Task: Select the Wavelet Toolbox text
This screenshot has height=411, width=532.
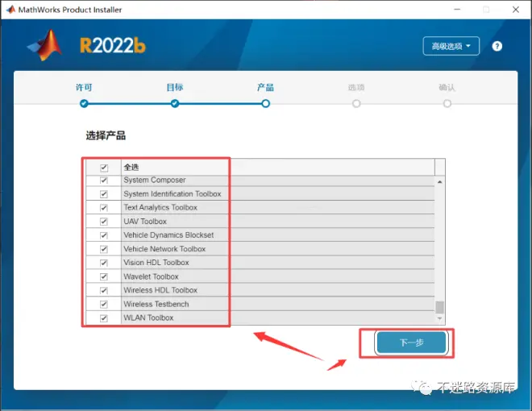Action: (x=151, y=276)
